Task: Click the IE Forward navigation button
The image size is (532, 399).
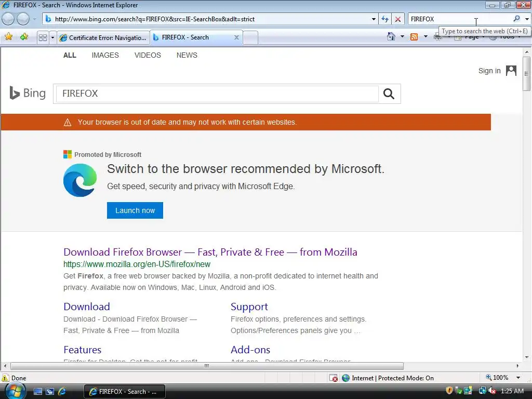Action: pyautogui.click(x=23, y=19)
